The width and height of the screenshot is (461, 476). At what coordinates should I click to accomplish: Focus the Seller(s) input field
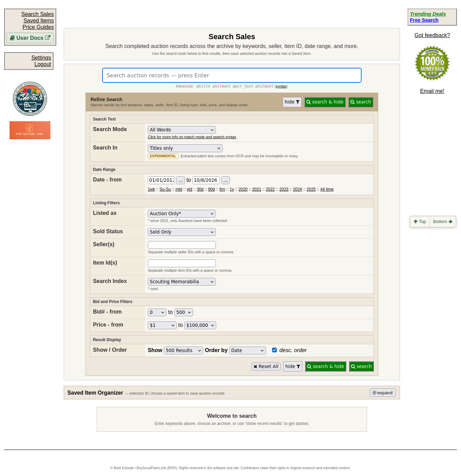point(182,245)
